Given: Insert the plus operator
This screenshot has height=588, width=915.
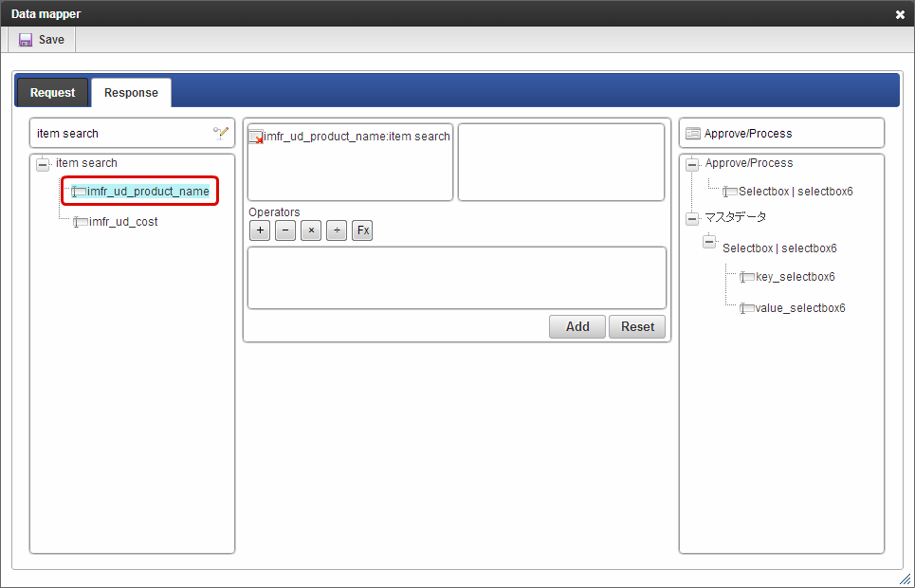Looking at the screenshot, I should [260, 230].
